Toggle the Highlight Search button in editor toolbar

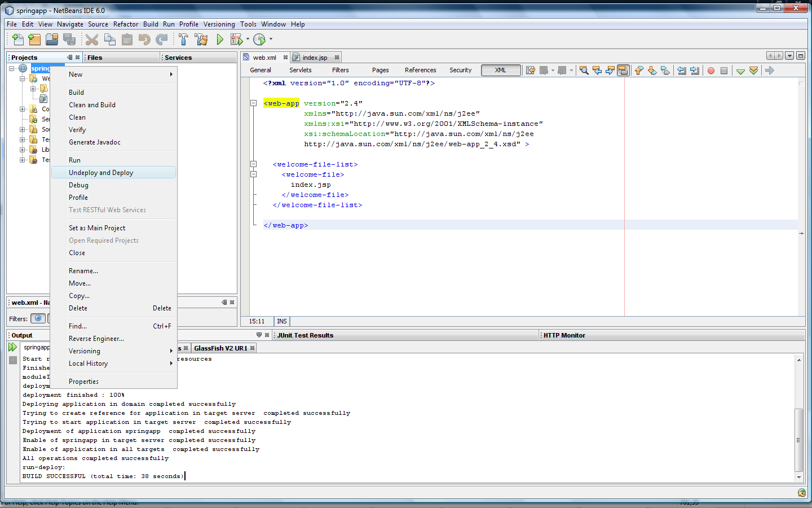pos(623,70)
